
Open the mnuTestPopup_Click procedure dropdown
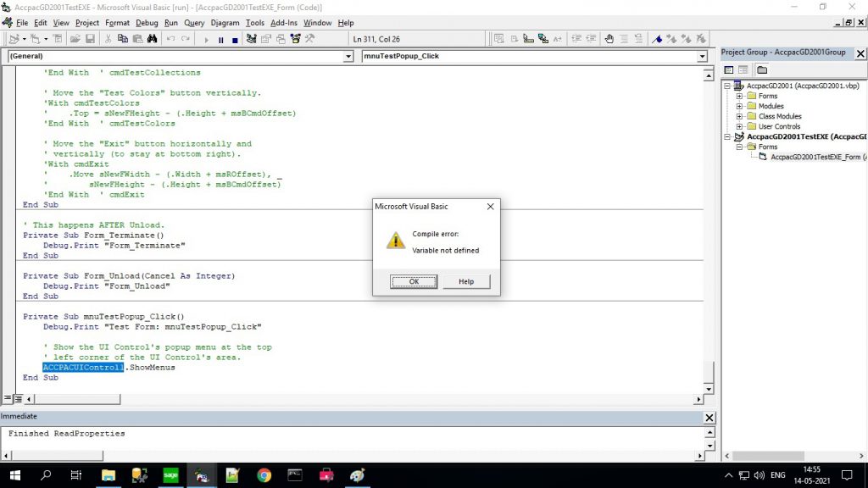coord(702,57)
